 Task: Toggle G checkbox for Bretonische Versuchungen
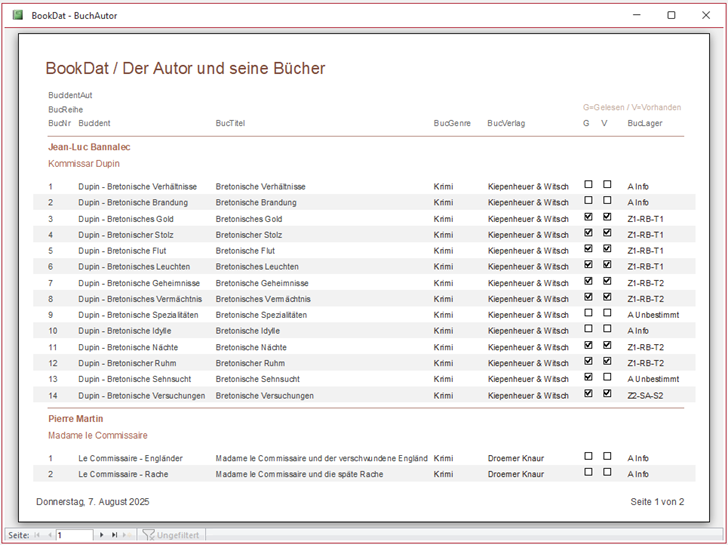tap(588, 394)
